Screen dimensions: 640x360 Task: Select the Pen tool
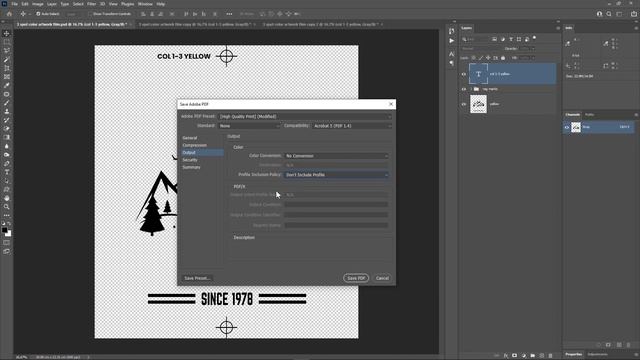click(x=7, y=163)
